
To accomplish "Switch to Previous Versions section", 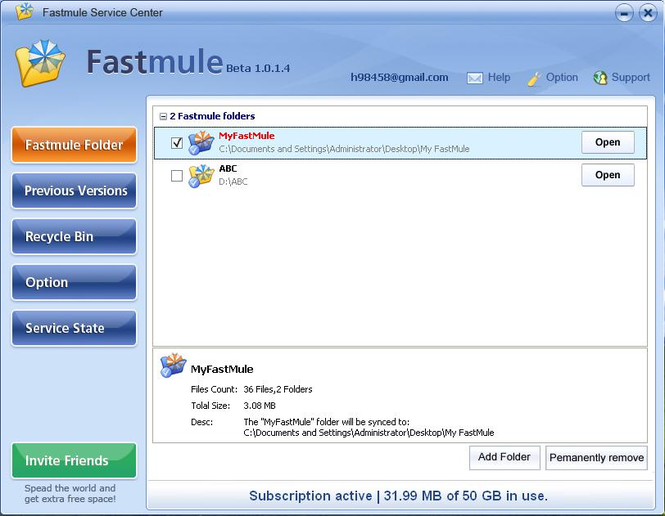I will [x=74, y=191].
